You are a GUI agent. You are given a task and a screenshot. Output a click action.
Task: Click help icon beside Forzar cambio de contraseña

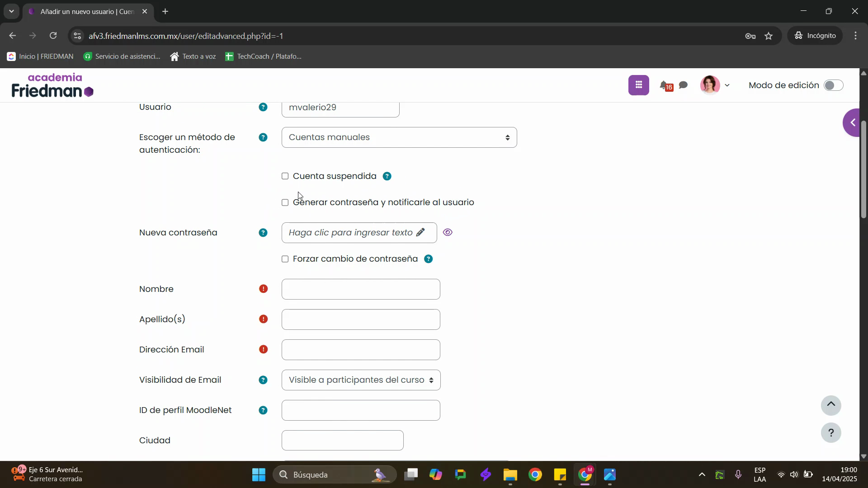click(428, 259)
